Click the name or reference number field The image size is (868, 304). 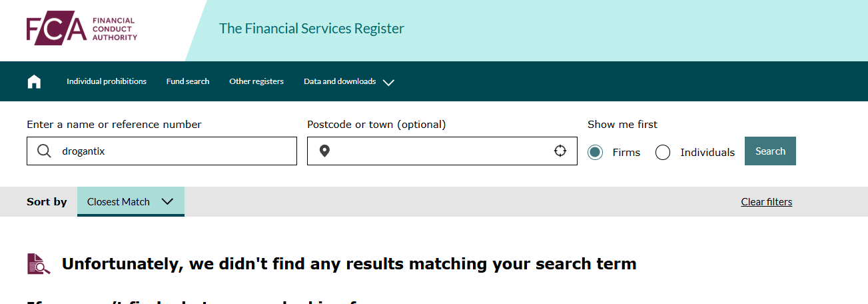coord(162,151)
